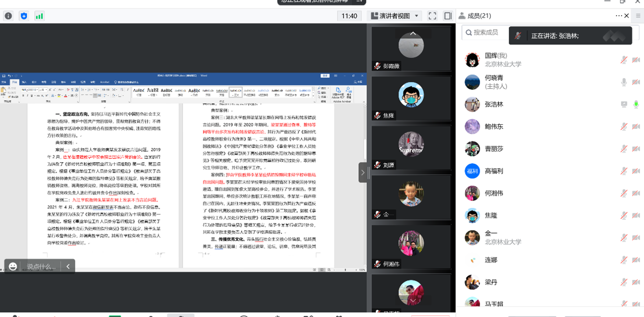This screenshot has width=644, height=317.
Task: Click the blue security shield icon
Action: (x=24, y=16)
